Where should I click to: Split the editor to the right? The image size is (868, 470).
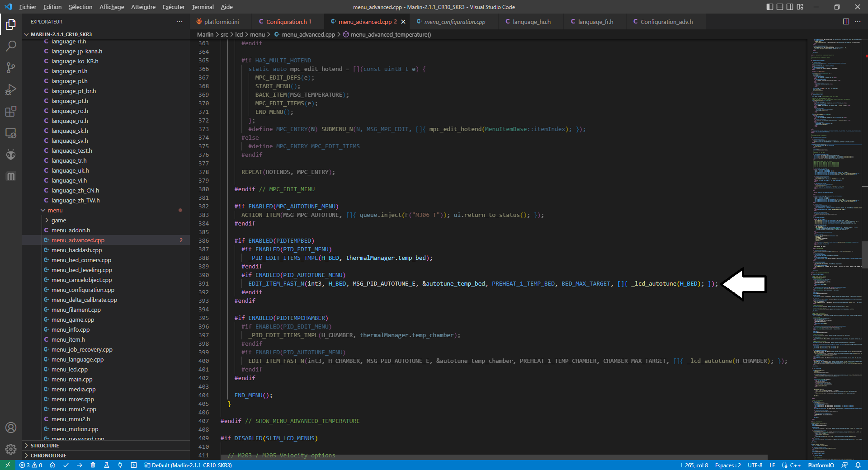(846, 22)
